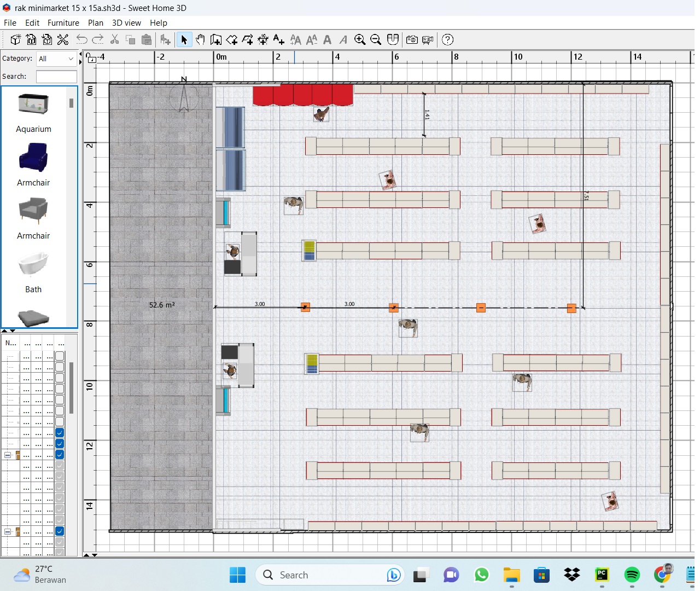Activate the Create dimensions tool
Image resolution: width=700 pixels, height=591 pixels.
263,39
